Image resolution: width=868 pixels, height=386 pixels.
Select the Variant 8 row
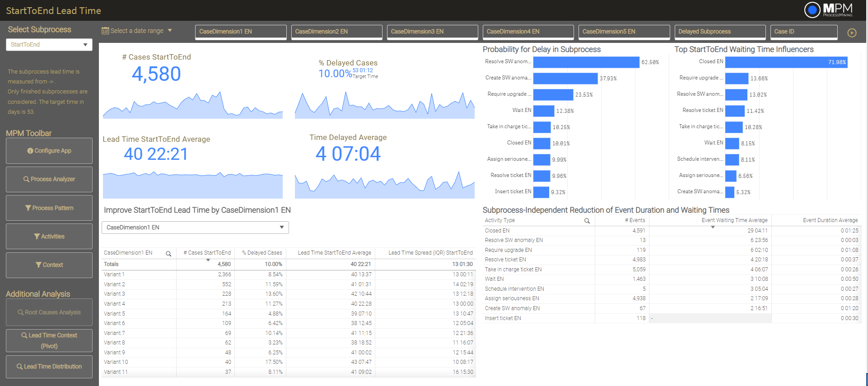[x=288, y=343]
